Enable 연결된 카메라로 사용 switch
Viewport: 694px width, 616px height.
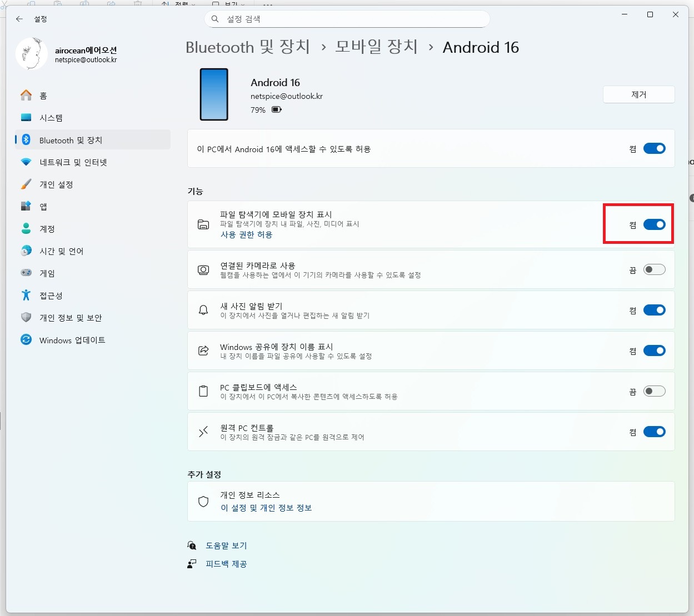655,269
